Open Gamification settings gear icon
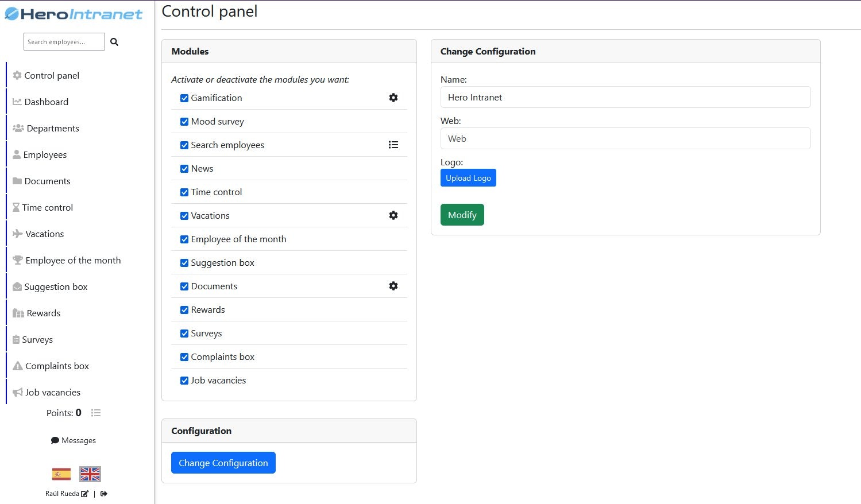This screenshot has height=504, width=861. coord(393,98)
